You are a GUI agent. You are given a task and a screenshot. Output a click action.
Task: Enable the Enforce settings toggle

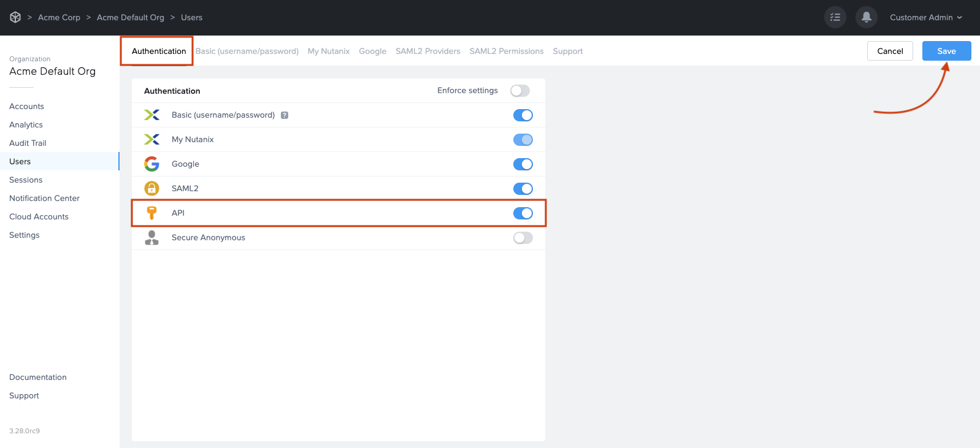tap(520, 91)
